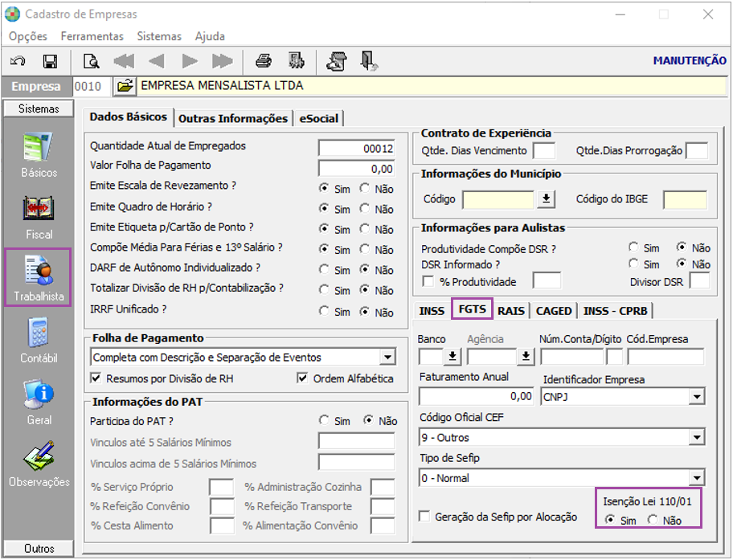Open the Código Oficial CEF dropdown
733x560 pixels.
pyautogui.click(x=697, y=438)
